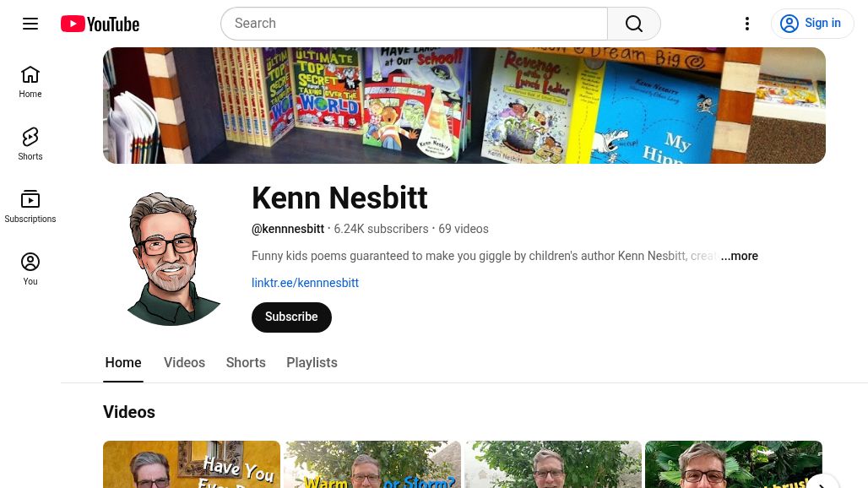The height and width of the screenshot is (488, 868).
Task: Switch to the Shorts channel tab
Action: [x=246, y=363]
